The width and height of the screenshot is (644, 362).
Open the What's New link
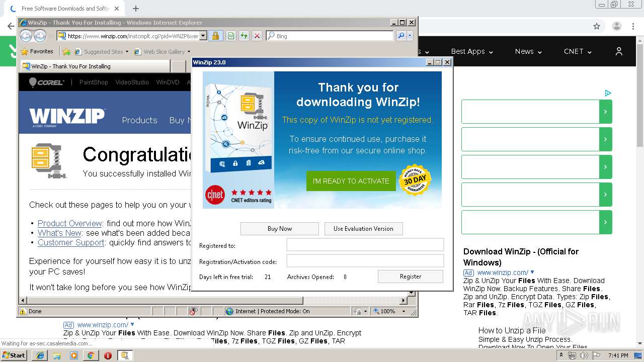59,233
